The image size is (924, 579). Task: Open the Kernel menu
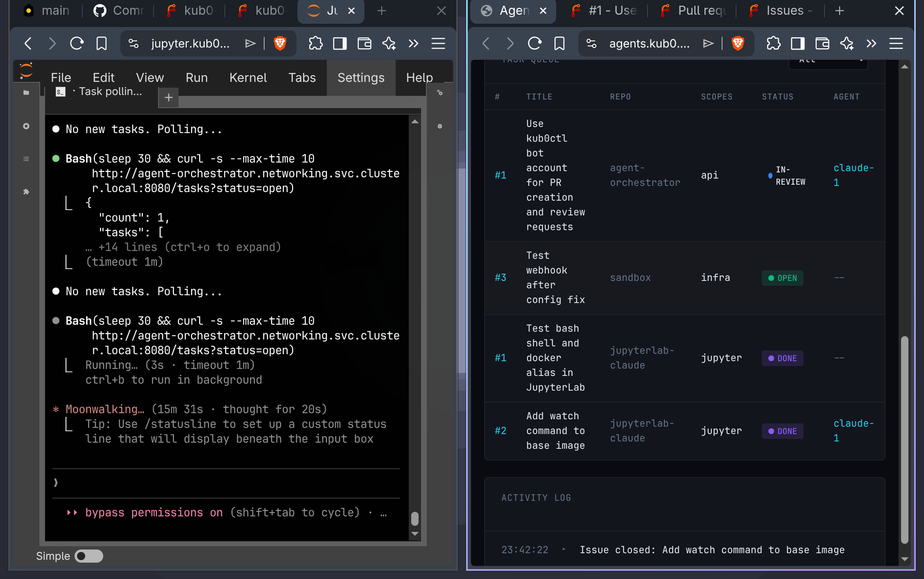pos(248,77)
